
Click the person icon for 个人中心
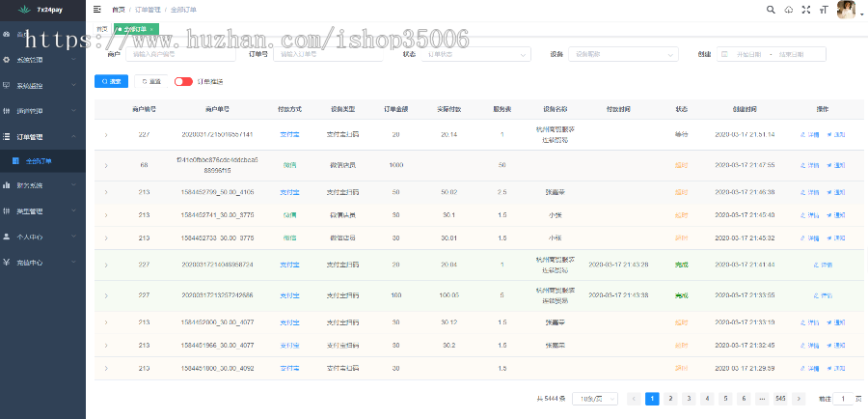point(7,237)
